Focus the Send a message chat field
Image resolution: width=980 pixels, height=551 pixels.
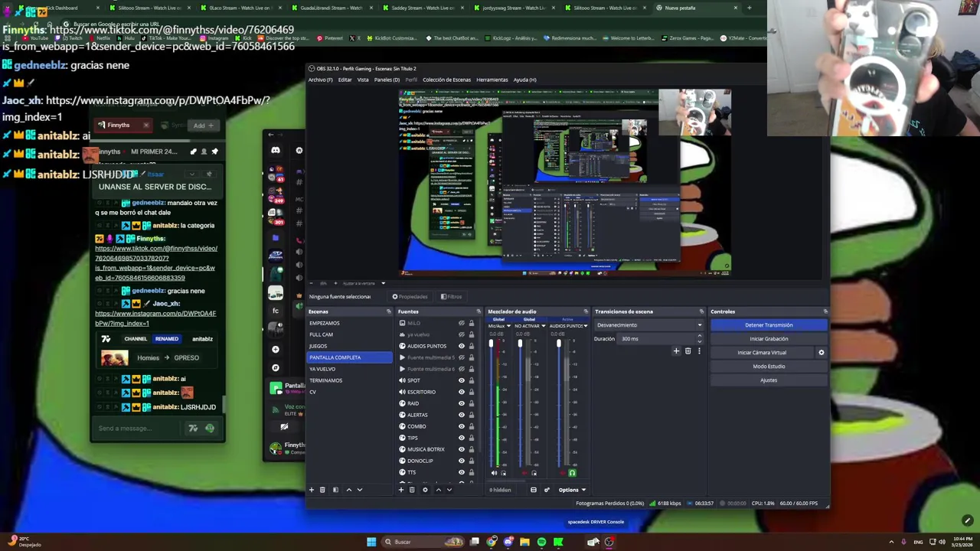coord(138,429)
